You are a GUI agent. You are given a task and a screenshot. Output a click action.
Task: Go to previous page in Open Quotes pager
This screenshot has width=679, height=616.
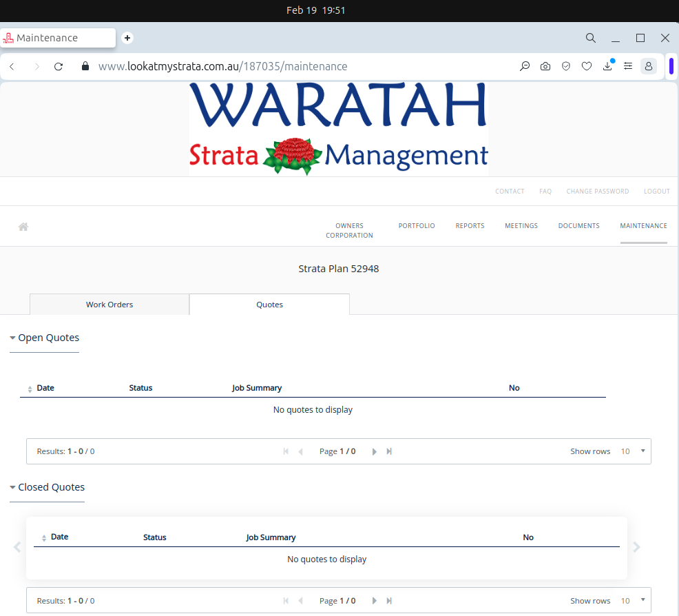(300, 451)
